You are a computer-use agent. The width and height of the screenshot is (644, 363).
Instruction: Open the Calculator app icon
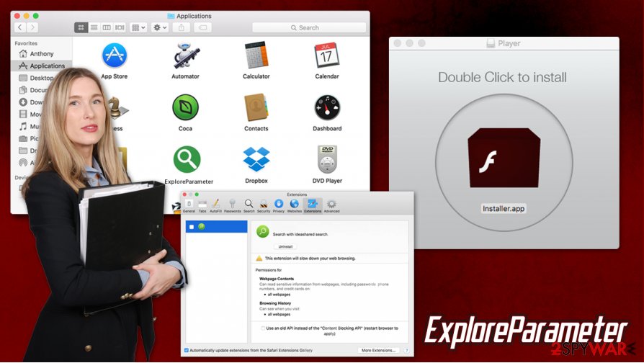point(256,55)
